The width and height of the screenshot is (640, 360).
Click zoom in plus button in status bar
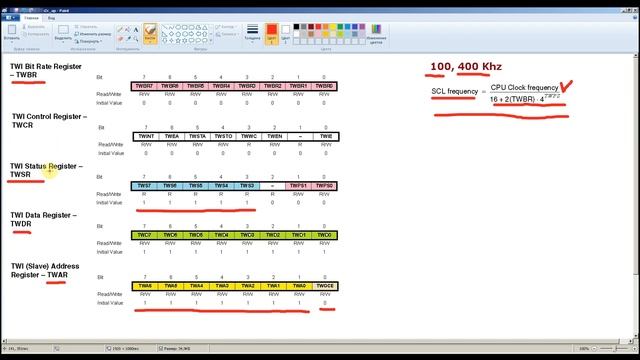pos(635,349)
